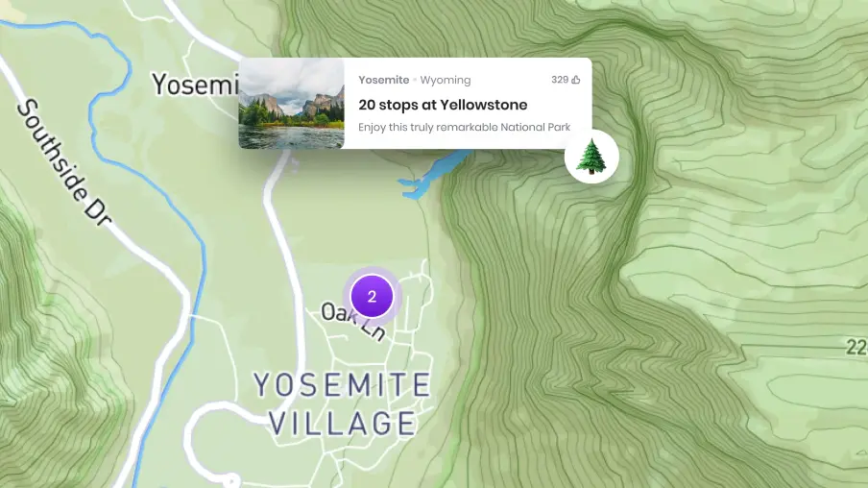Click the pine tree map marker
Image resolution: width=868 pixels, height=488 pixels.
click(x=591, y=157)
